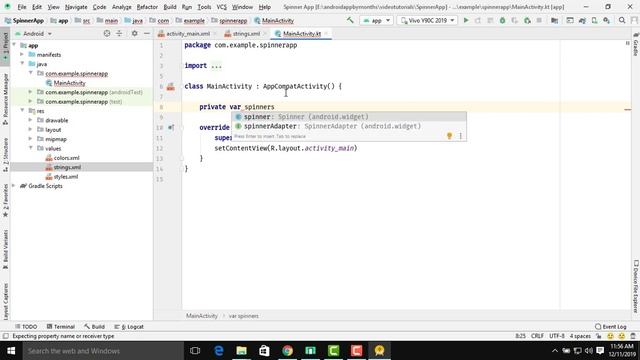Image resolution: width=640 pixels, height=360 pixels.
Task: Open the Logcat tool window
Action: pyautogui.click(x=129, y=327)
